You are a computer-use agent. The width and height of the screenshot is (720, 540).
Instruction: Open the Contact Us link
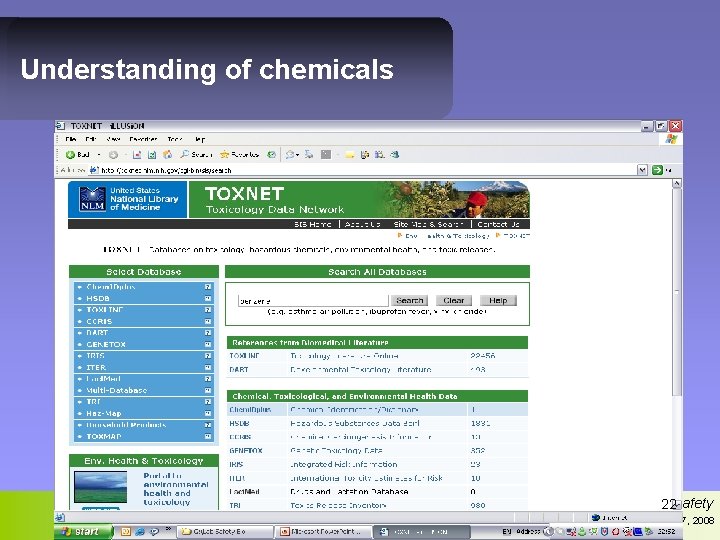coord(498,224)
